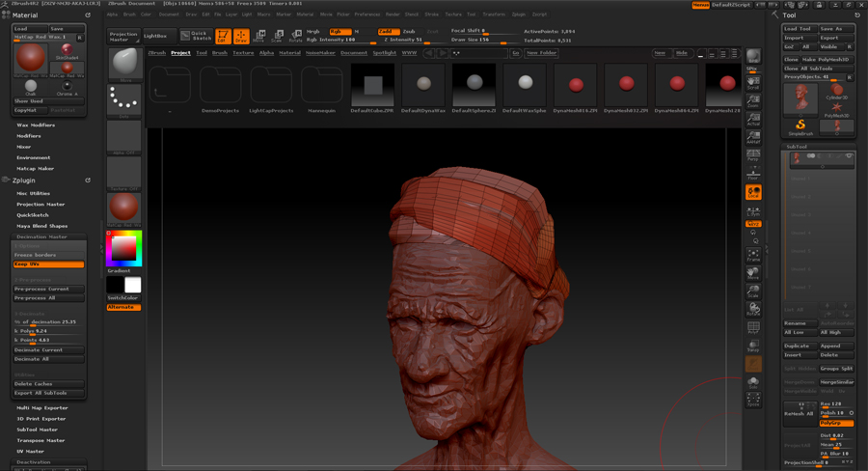The width and height of the screenshot is (868, 471).
Task: Click Decimate Current button
Action: tap(49, 349)
